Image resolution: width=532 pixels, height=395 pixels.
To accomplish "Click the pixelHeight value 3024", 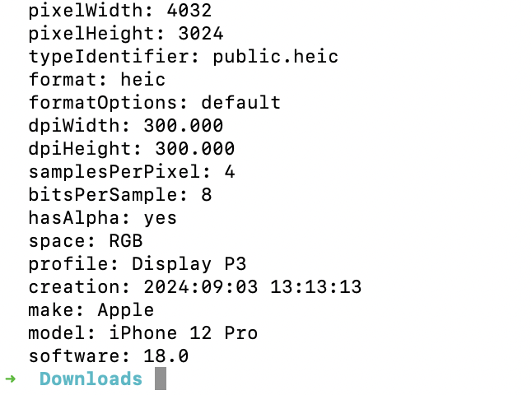I will click(201, 33).
